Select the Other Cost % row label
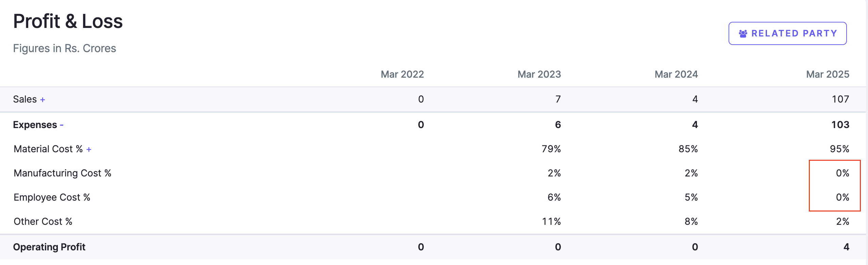This screenshot has width=868, height=265. [43, 221]
